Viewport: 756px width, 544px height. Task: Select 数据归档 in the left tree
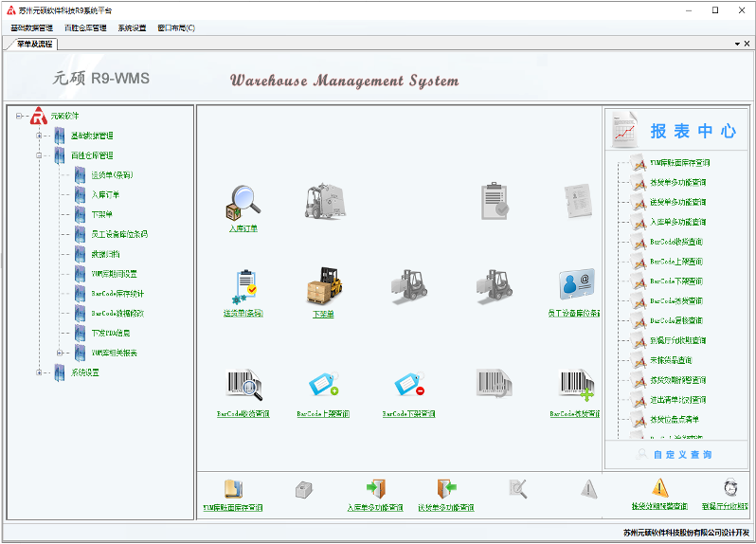pyautogui.click(x=104, y=254)
